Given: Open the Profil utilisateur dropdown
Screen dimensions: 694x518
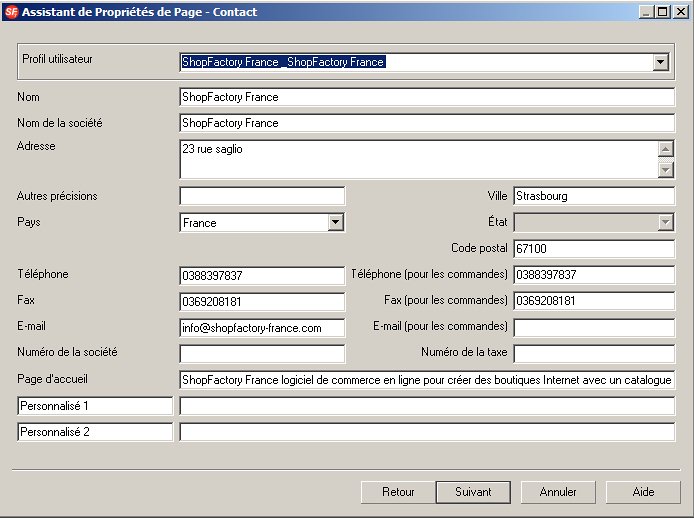Looking at the screenshot, I should coord(659,62).
